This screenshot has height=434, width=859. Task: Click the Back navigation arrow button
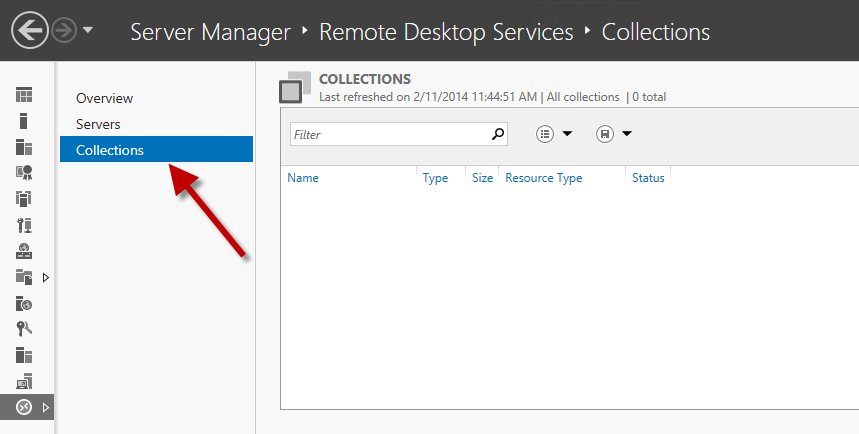pyautogui.click(x=30, y=31)
